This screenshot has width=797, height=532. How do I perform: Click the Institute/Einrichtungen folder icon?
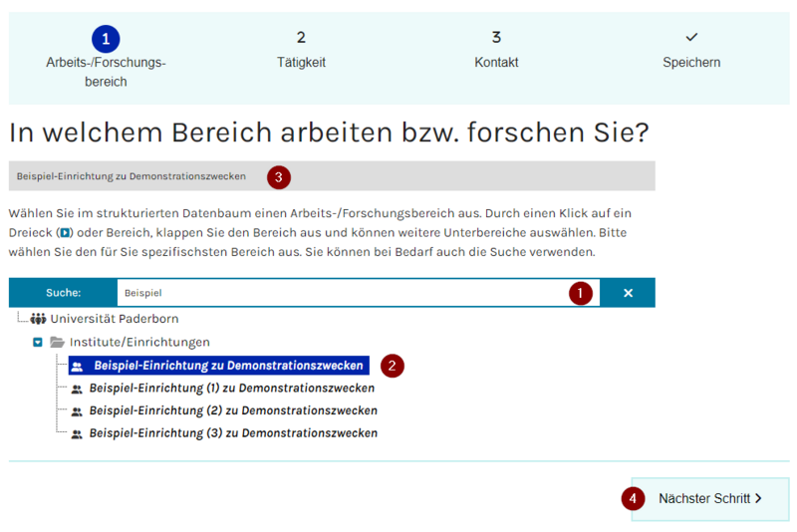point(57,342)
